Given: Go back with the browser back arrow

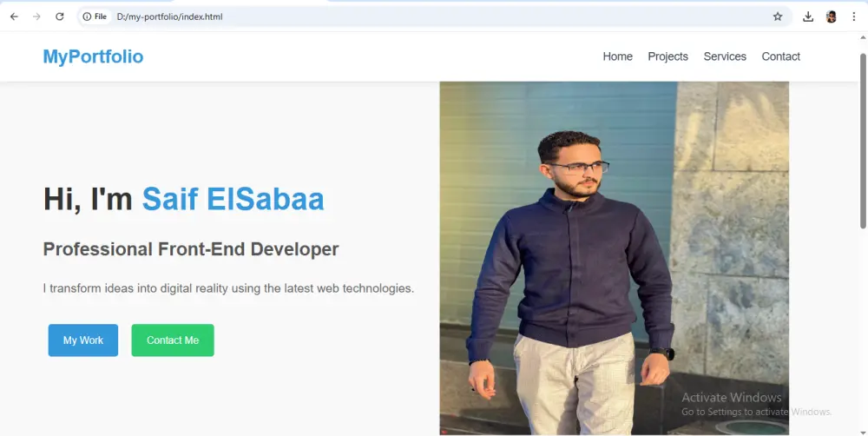Looking at the screenshot, I should [x=14, y=17].
